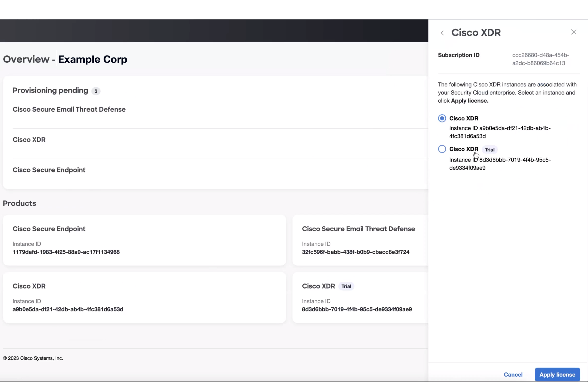Select the Cisco XDR Trial instance radio button

coord(442,149)
